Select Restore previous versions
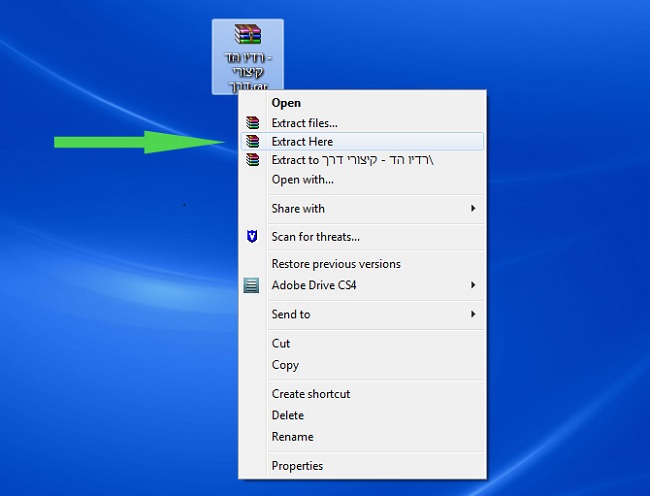 (362, 264)
